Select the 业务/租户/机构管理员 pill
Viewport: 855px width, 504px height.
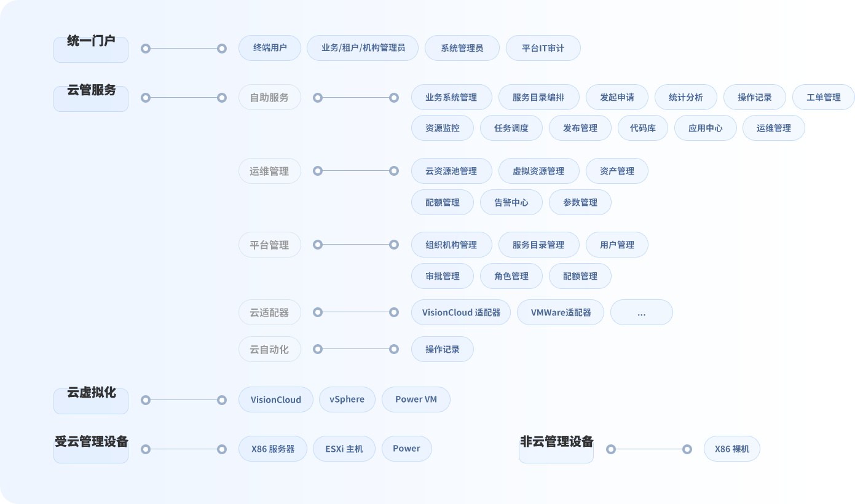tap(363, 48)
